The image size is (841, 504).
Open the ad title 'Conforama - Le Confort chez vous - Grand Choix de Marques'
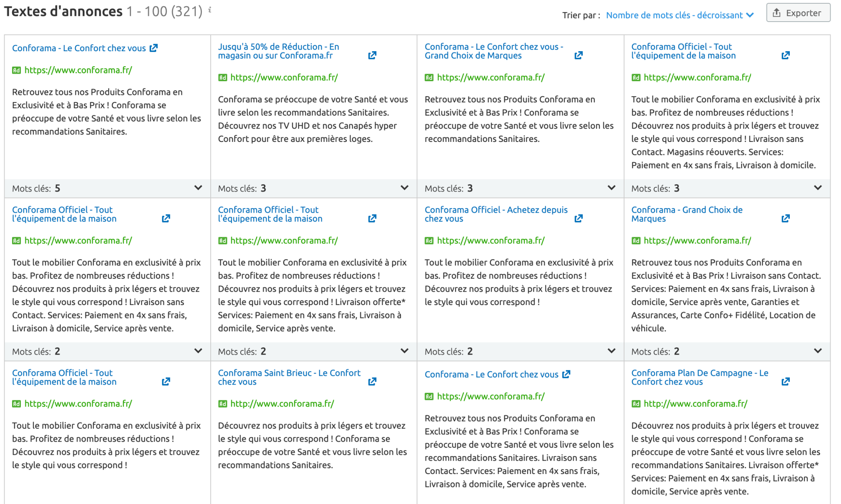[494, 51]
